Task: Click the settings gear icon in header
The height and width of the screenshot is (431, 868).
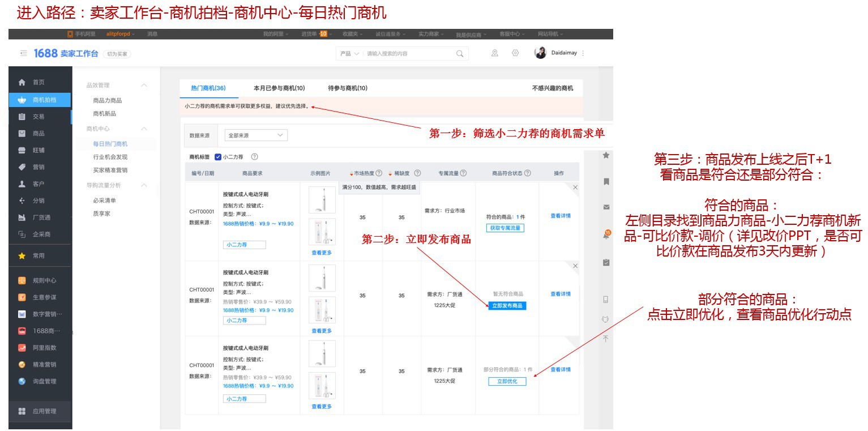Action: pyautogui.click(x=515, y=53)
